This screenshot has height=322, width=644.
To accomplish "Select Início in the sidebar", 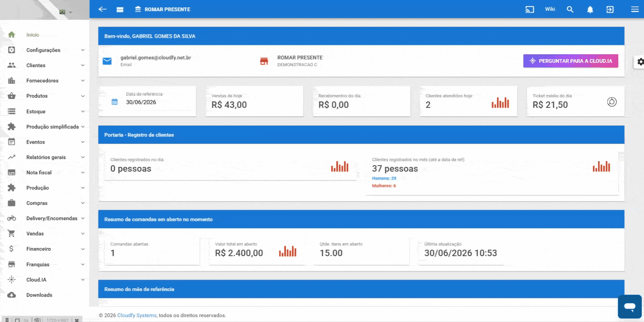I will tap(33, 35).
